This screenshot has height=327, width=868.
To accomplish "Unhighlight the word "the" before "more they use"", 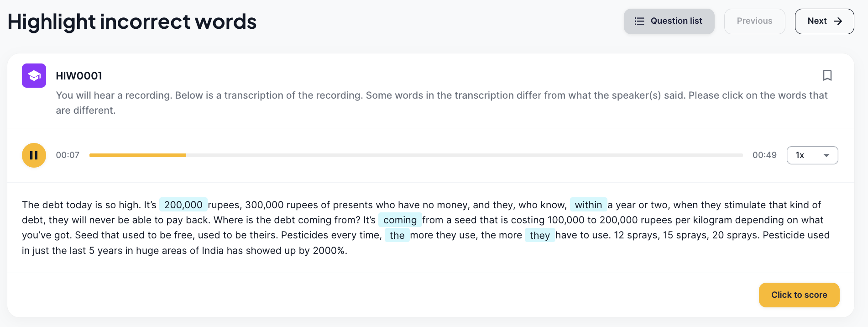I will [397, 235].
